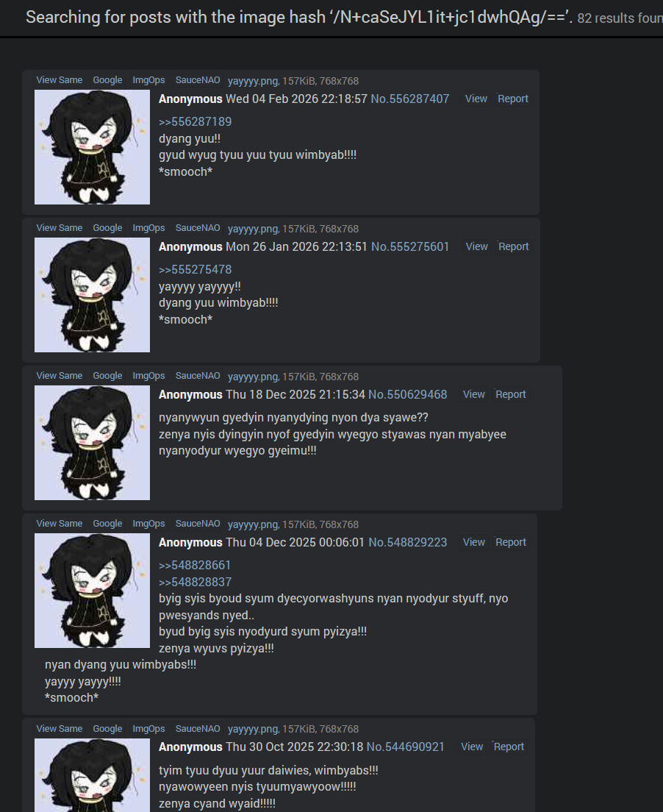Image resolution: width=663 pixels, height=812 pixels.
Task: Report the 04 Feb 2026 post
Action: [513, 99]
